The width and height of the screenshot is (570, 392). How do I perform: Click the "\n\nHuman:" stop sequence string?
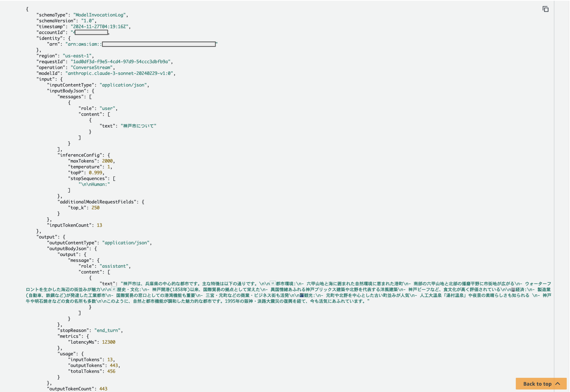(x=94, y=184)
